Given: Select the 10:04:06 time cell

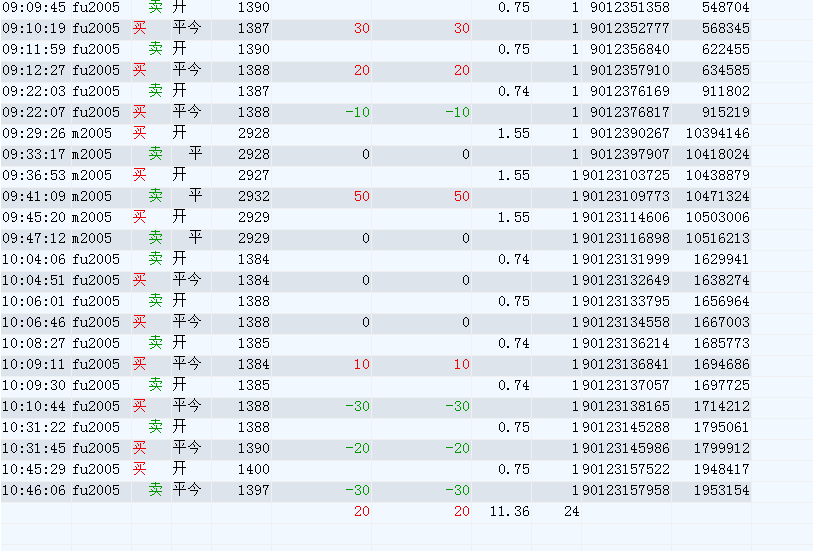Looking at the screenshot, I should coord(35,259).
